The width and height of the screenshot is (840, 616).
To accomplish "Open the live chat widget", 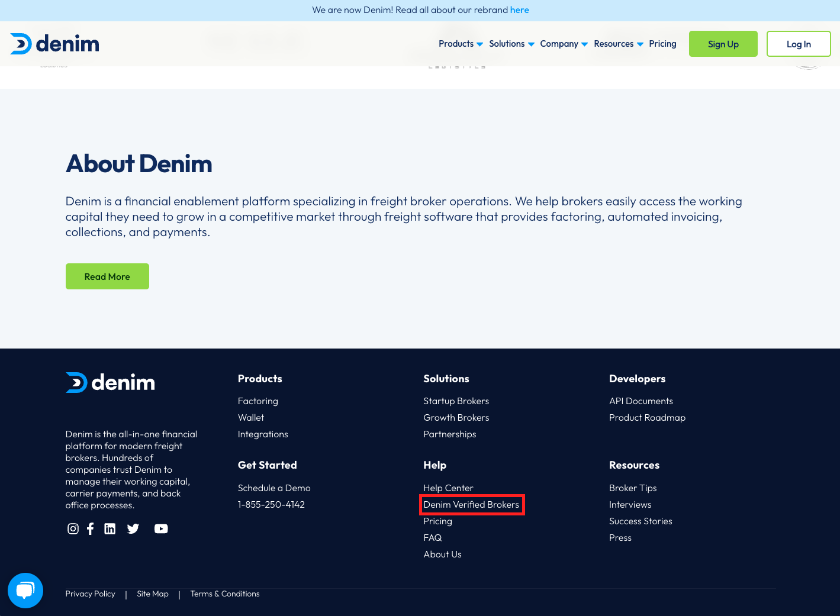I will coord(25,590).
